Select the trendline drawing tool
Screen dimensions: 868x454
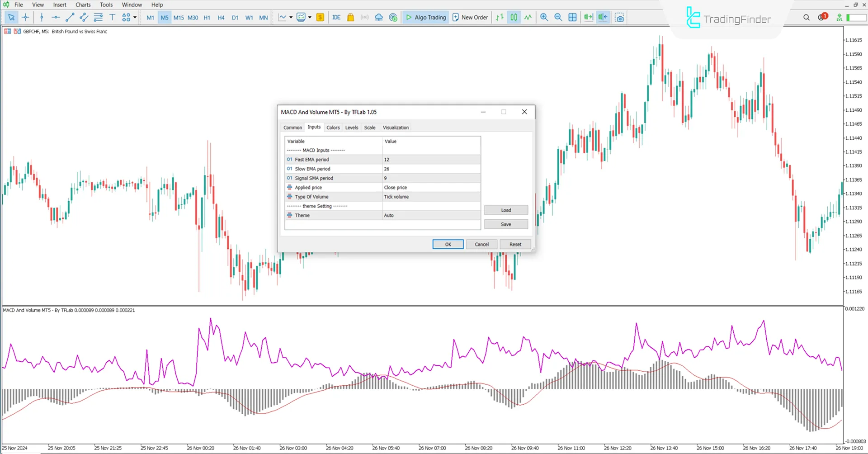click(70, 17)
